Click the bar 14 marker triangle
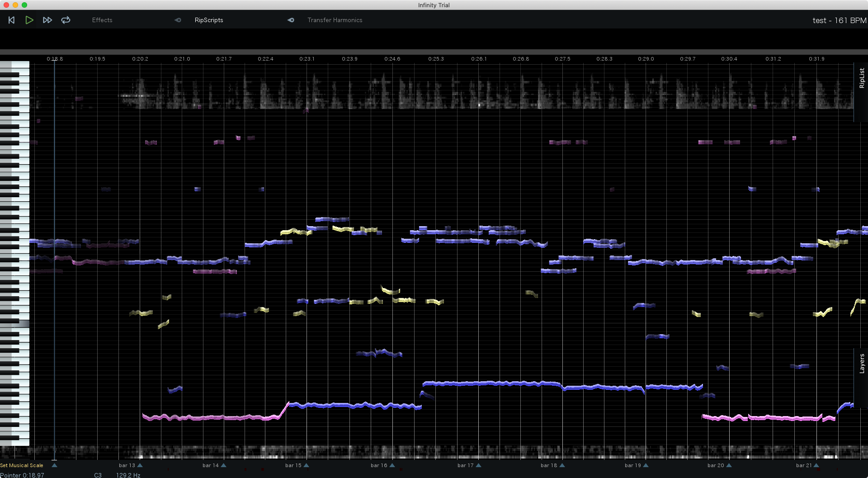The width and height of the screenshot is (868, 478). [224, 465]
